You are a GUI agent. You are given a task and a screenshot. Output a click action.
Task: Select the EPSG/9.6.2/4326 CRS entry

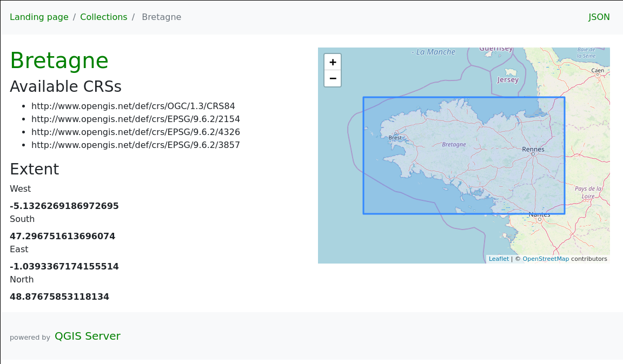click(x=136, y=132)
